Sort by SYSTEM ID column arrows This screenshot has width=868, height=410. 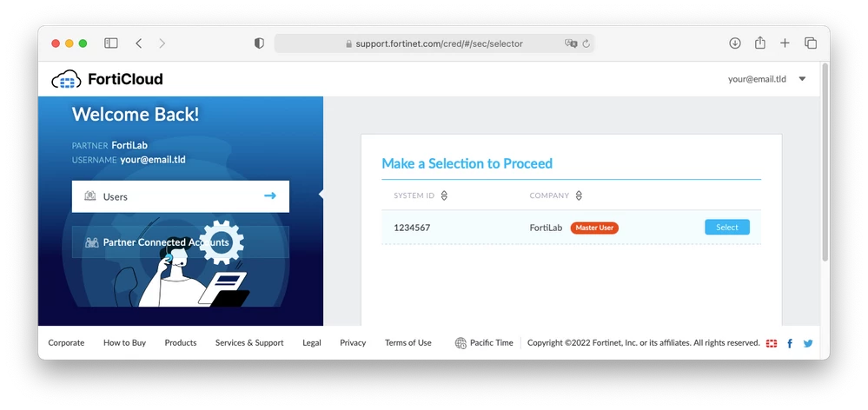tap(444, 195)
